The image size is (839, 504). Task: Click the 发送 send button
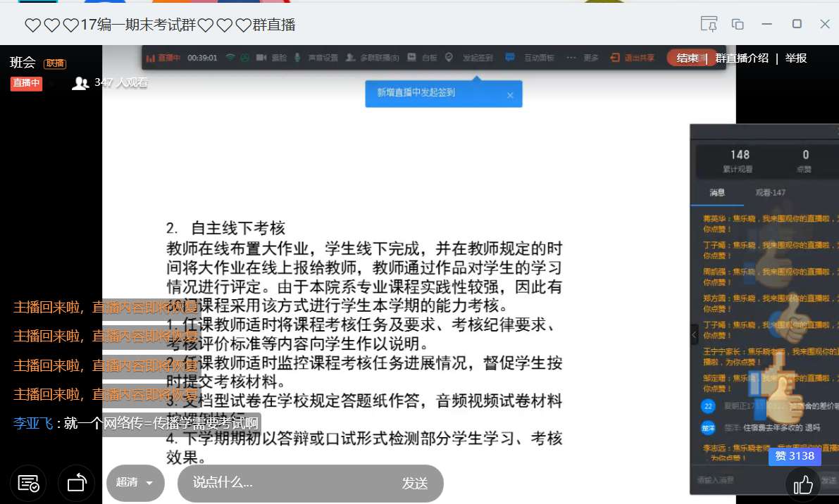[415, 483]
